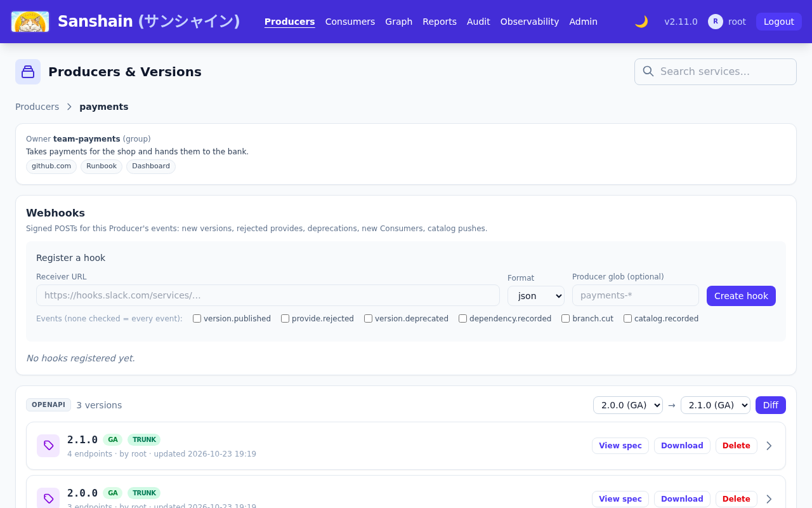812x508 pixels.
Task: Open the Producers nav tab
Action: click(290, 22)
